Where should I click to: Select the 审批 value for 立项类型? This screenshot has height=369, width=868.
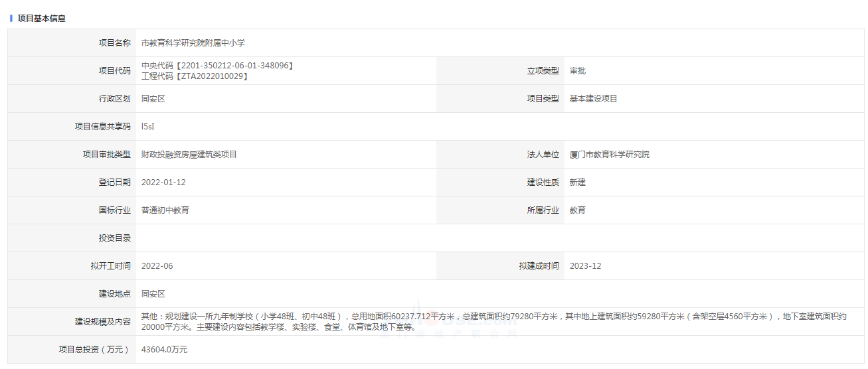click(577, 71)
